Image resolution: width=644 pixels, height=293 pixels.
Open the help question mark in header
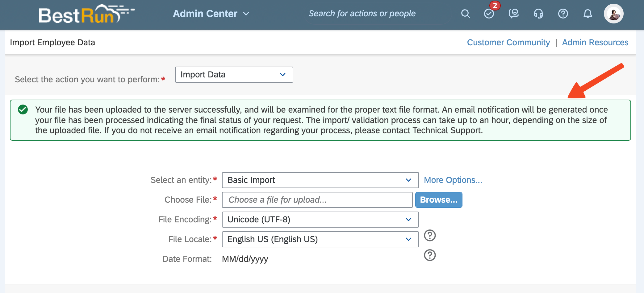[x=563, y=14]
